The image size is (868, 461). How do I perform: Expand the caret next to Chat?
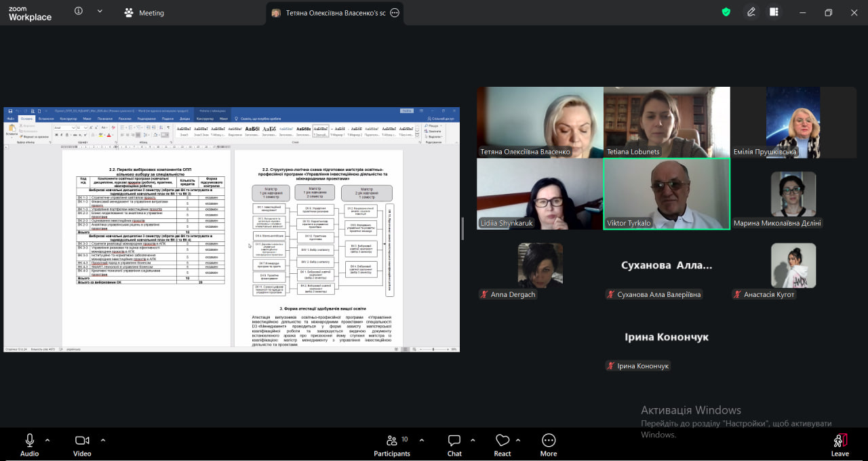click(473, 440)
